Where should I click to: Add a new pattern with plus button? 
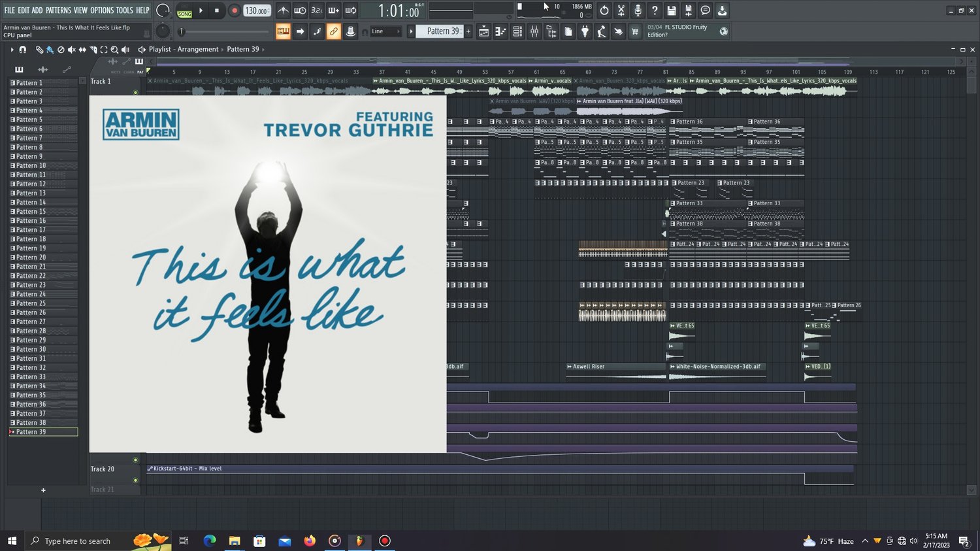[x=468, y=31]
